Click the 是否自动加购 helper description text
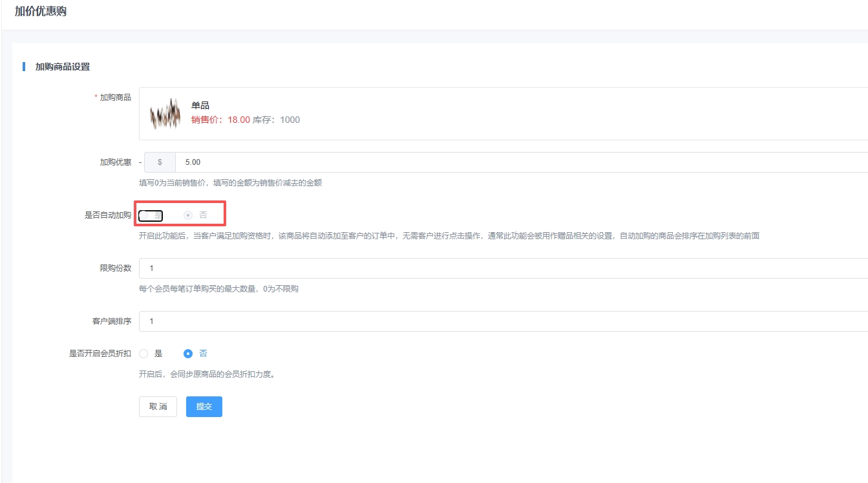 click(x=449, y=236)
